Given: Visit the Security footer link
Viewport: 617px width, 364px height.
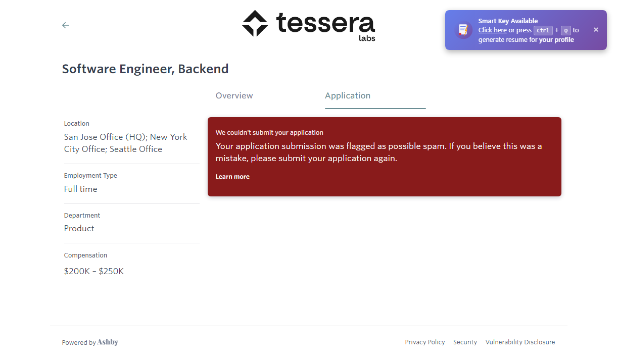Looking at the screenshot, I should coord(465,342).
